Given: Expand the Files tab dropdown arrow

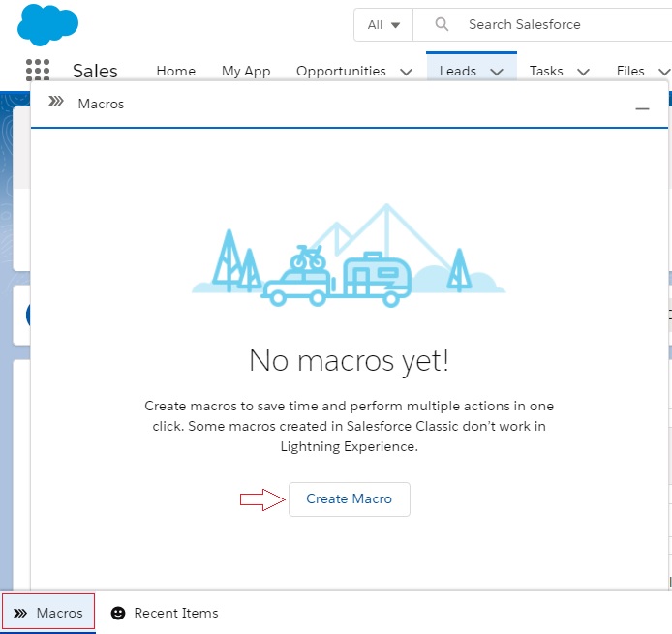Looking at the screenshot, I should tap(664, 72).
